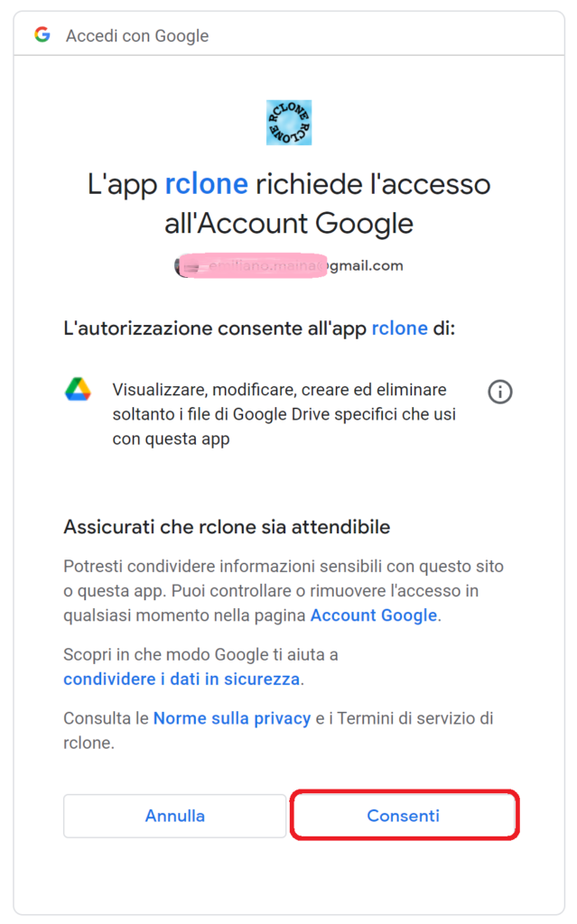577x924 pixels.
Task: Open the Account Google page link
Action: [373, 615]
